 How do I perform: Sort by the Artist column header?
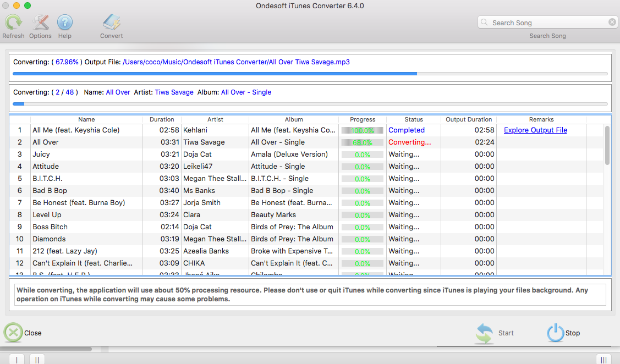point(215,119)
